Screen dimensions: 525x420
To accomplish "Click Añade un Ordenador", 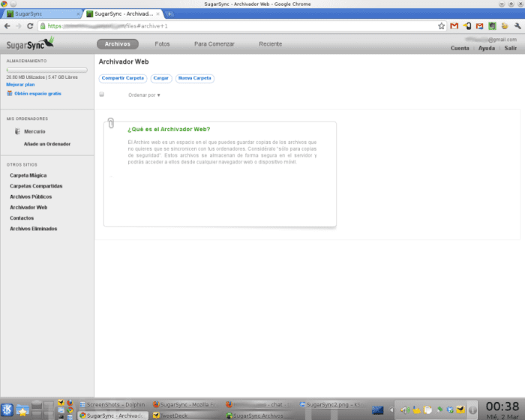I will tap(46, 144).
